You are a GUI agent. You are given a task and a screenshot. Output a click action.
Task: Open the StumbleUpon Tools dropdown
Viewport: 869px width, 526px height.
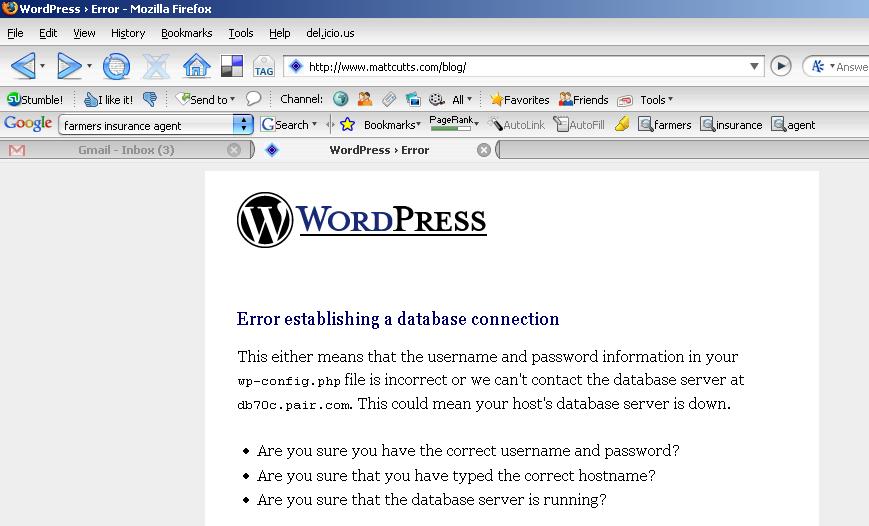pyautogui.click(x=657, y=100)
